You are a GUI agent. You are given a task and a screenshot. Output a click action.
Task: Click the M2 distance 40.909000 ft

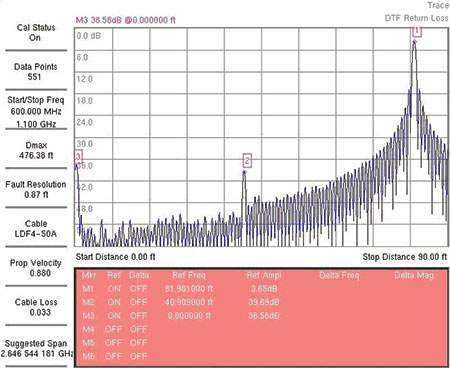click(189, 302)
